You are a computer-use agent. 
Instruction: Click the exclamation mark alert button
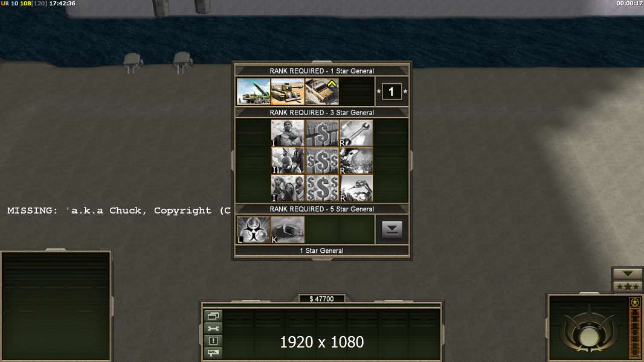pyautogui.click(x=213, y=340)
